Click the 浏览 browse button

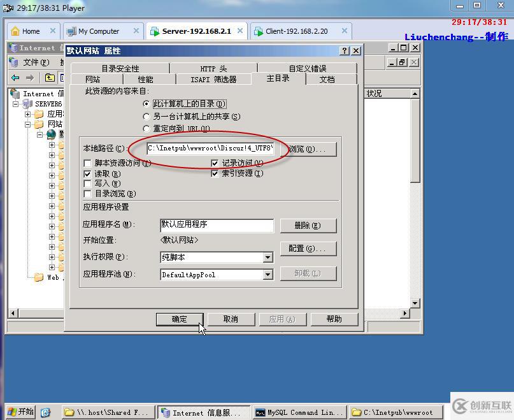308,149
